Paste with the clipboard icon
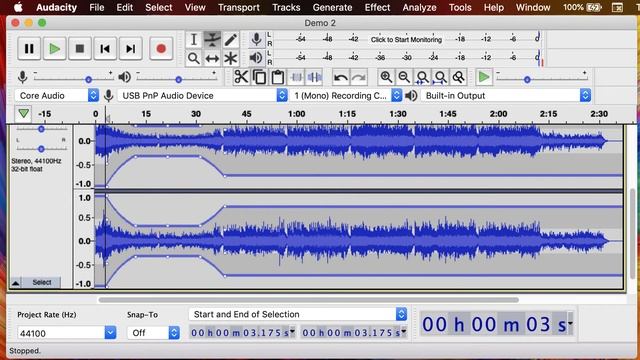This screenshot has width=640, height=360. [278, 77]
